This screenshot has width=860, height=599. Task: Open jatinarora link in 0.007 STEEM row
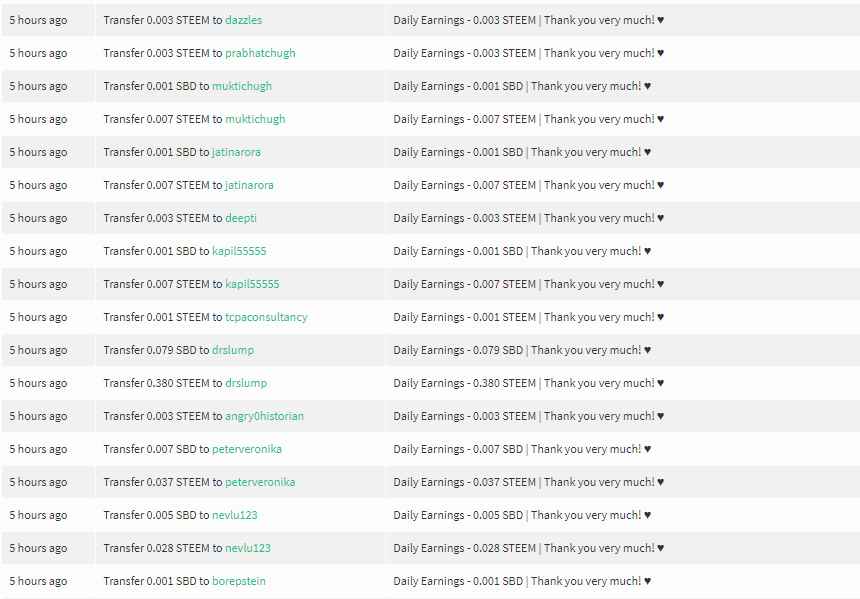tap(250, 185)
